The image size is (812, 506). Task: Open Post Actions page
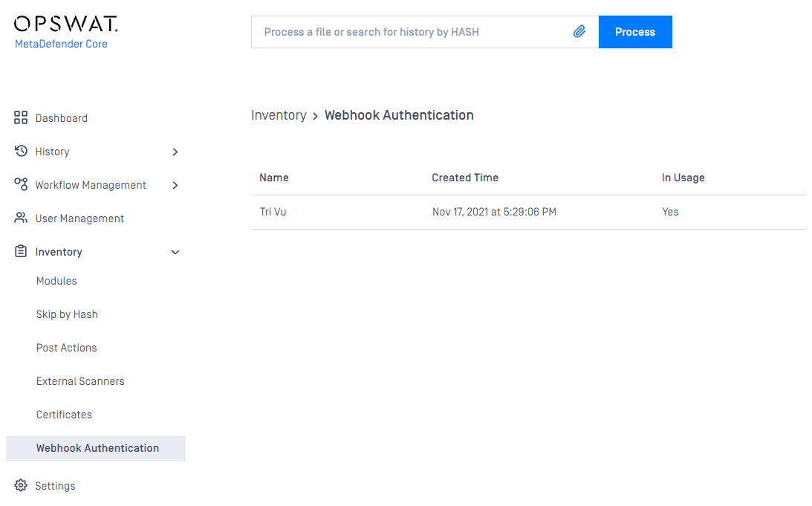point(66,348)
